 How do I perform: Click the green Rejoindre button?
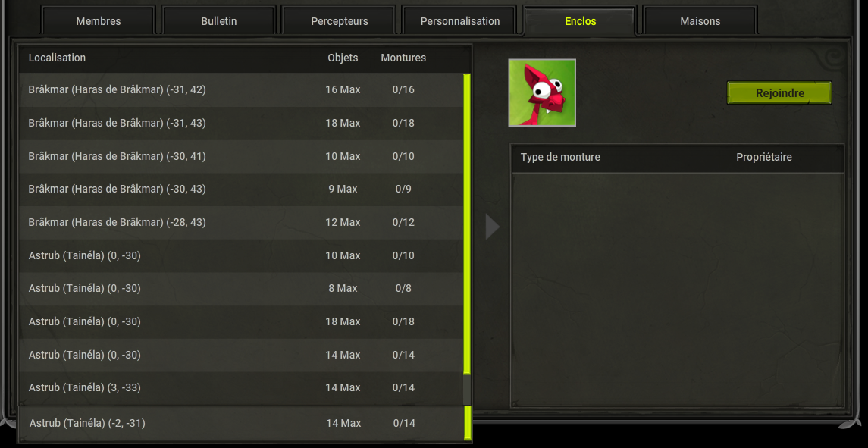pyautogui.click(x=779, y=93)
